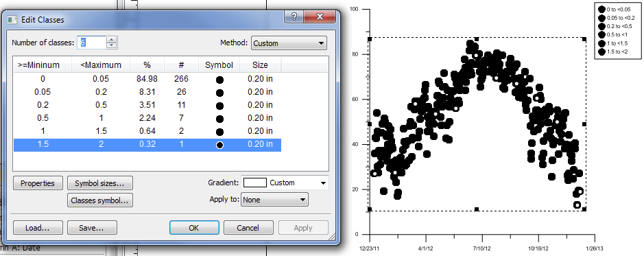
Task: Click the symbol icon for class 0.2 to 0.5
Action: coord(219,106)
